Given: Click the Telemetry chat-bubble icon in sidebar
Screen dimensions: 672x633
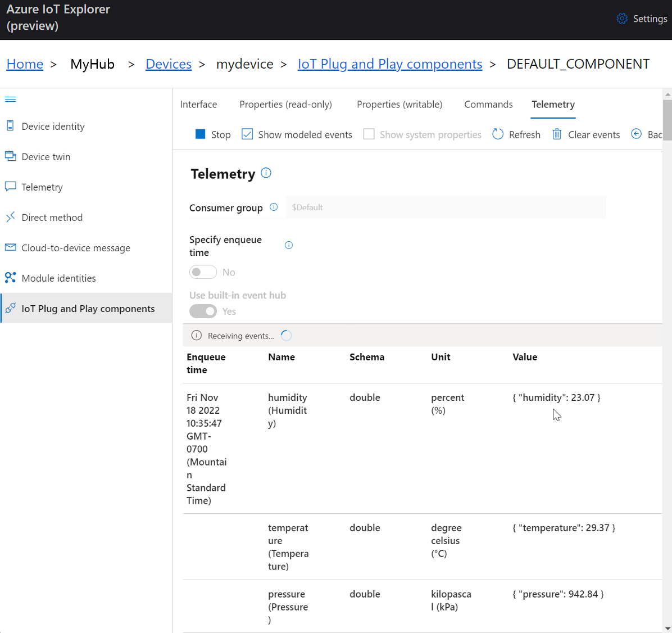Looking at the screenshot, I should (10, 187).
